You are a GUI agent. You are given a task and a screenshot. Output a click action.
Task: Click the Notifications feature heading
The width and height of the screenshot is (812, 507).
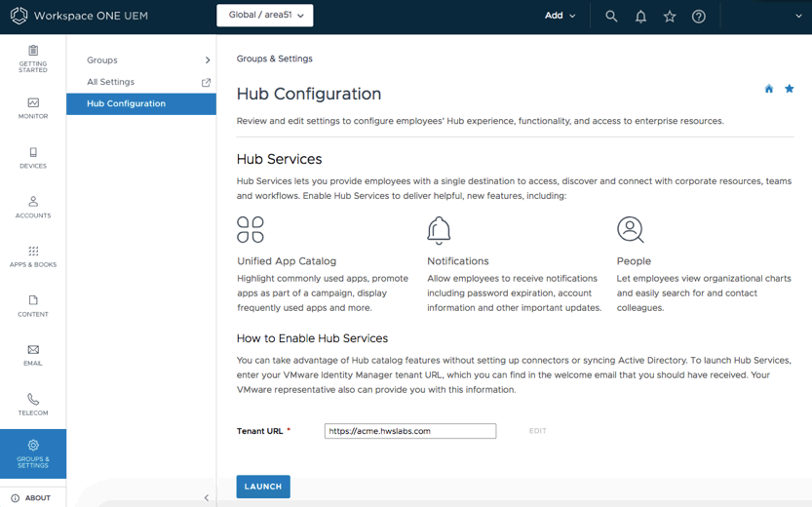[458, 261]
